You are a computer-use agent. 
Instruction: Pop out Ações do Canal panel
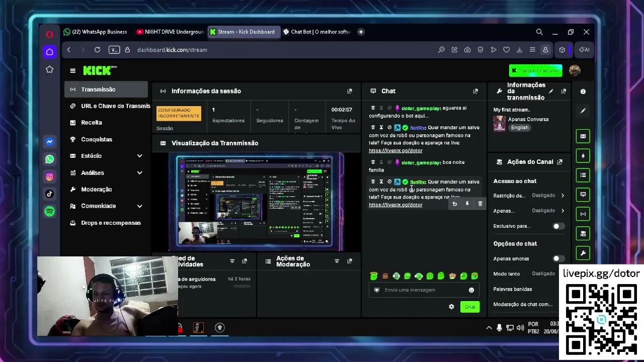(559, 162)
